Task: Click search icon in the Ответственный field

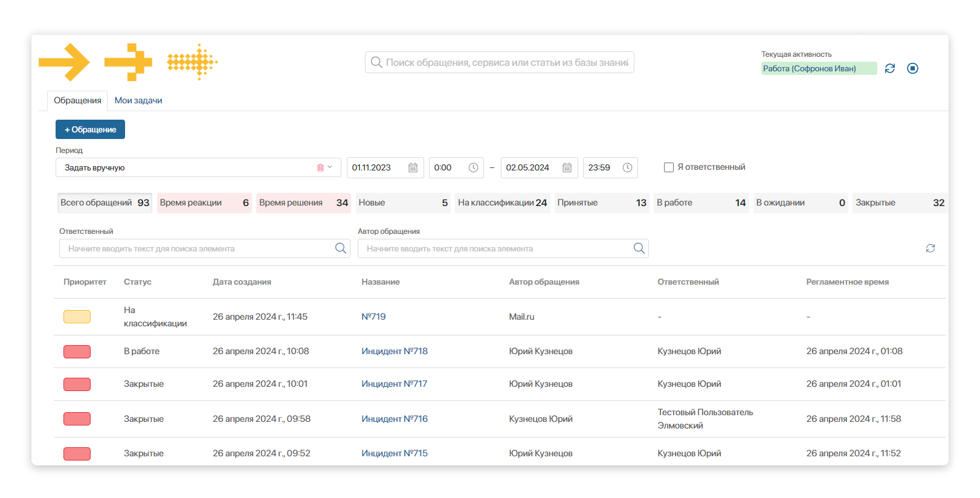Action: (x=341, y=248)
